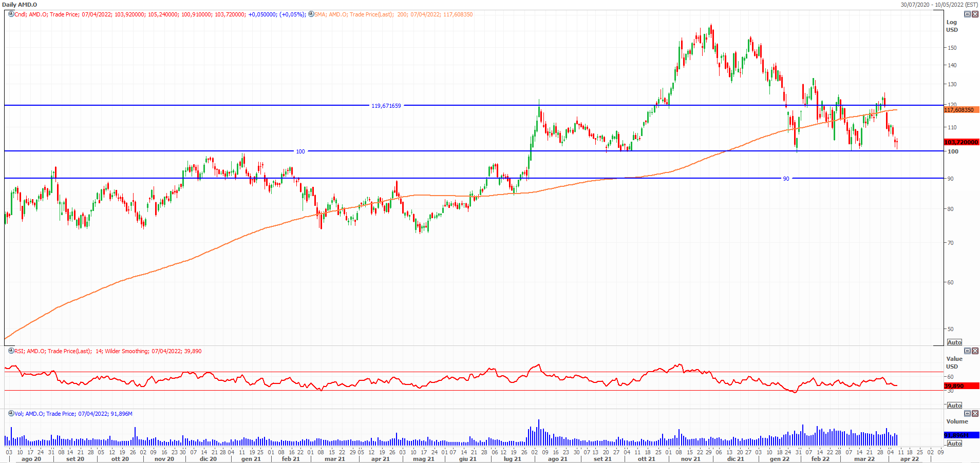Maximize the price chart pane
Screen dimensions: 980x463
(967, 14)
